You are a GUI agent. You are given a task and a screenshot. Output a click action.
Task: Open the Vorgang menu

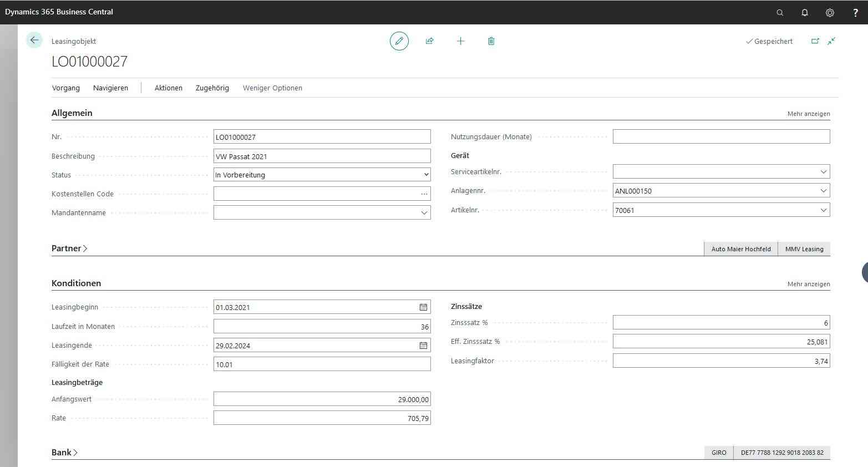coord(66,88)
